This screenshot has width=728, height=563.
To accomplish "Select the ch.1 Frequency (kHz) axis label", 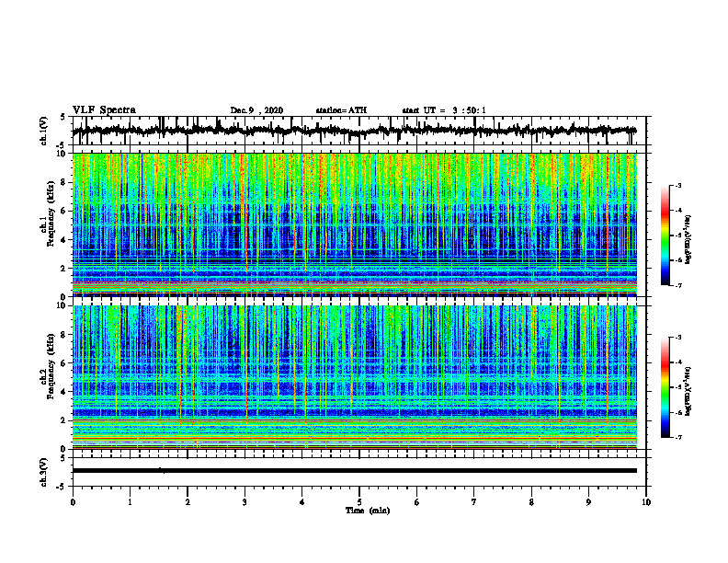I will coord(48,213).
